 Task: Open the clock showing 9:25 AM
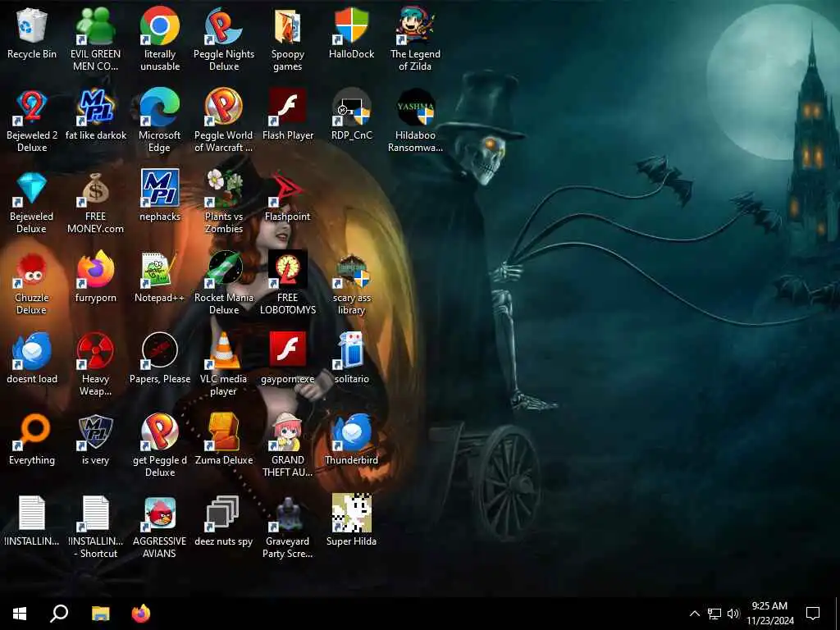tap(769, 614)
